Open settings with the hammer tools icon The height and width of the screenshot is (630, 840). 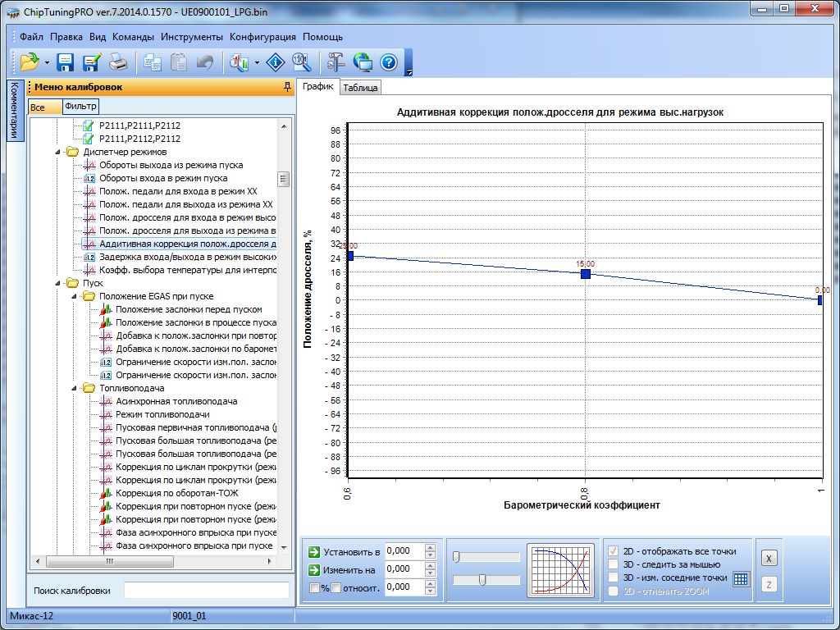[336, 62]
